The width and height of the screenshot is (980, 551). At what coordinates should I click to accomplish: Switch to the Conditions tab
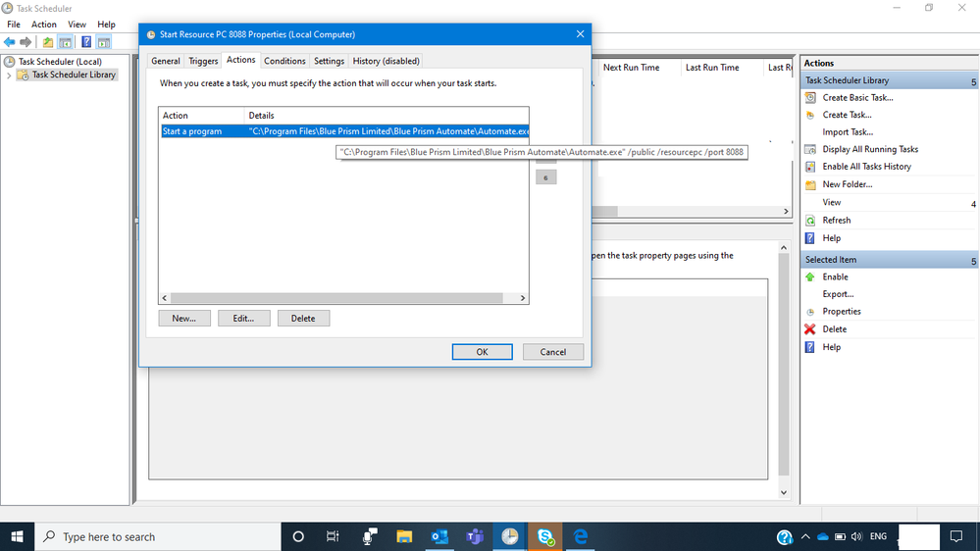(x=284, y=61)
